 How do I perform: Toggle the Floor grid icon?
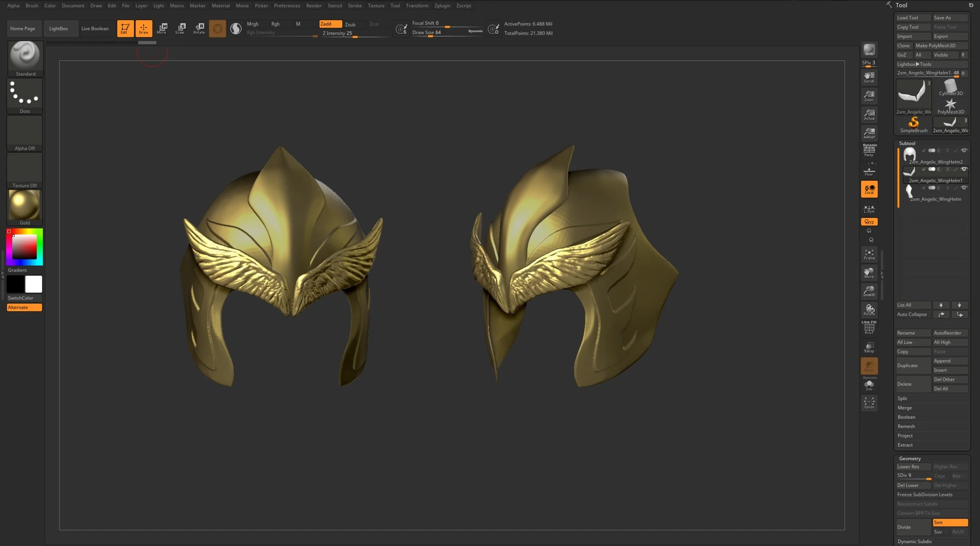click(x=869, y=172)
